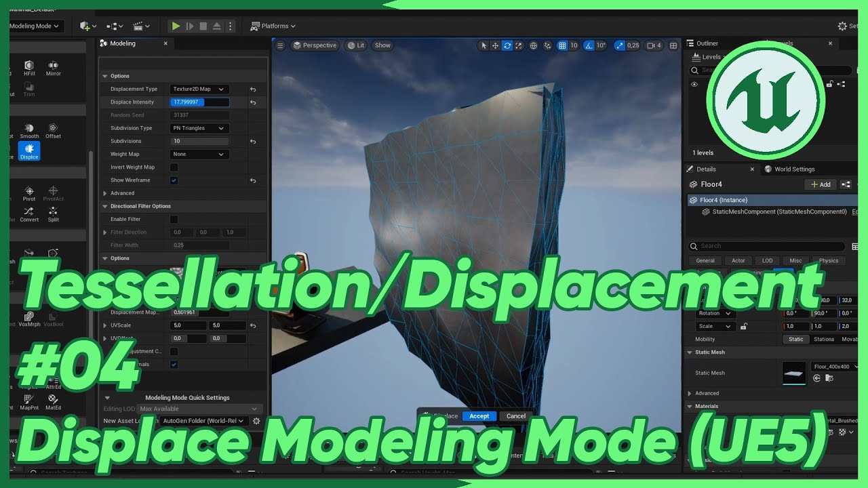Screen dimensions: 868x488
Task: Open the viewport Show menu button
Action: pyautogui.click(x=383, y=45)
